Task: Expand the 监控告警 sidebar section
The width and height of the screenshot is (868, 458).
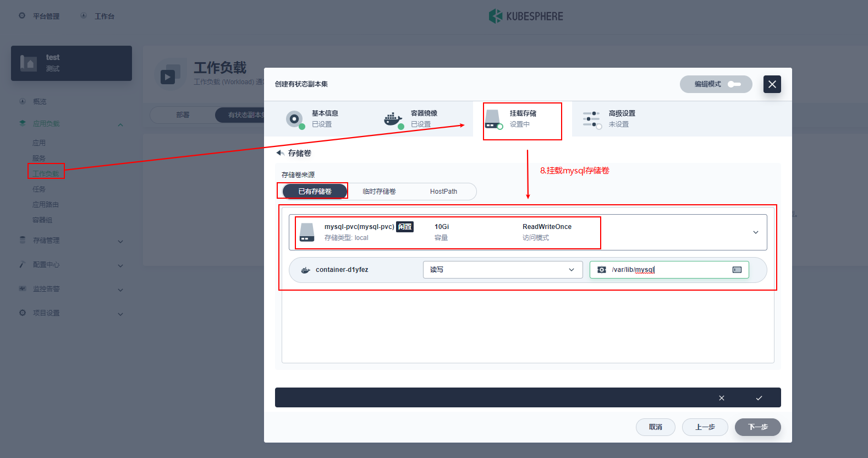Action: coord(120,290)
